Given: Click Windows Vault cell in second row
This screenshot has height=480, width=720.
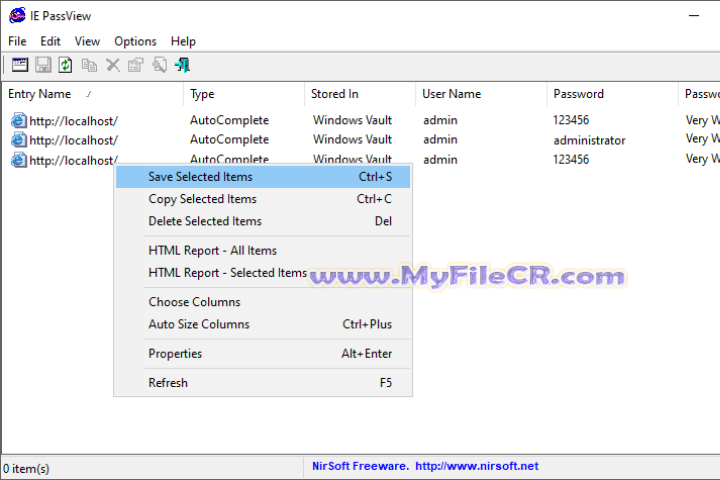Looking at the screenshot, I should pos(353,140).
